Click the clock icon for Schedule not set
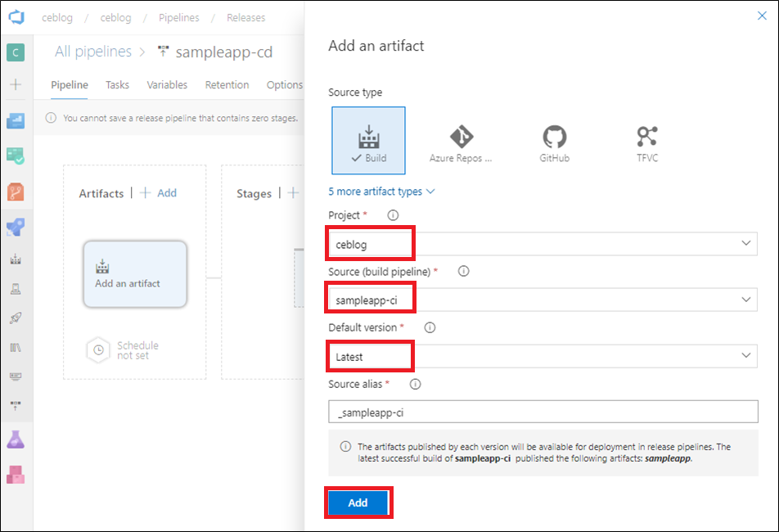Viewport: 779px width, 532px height. [98, 350]
